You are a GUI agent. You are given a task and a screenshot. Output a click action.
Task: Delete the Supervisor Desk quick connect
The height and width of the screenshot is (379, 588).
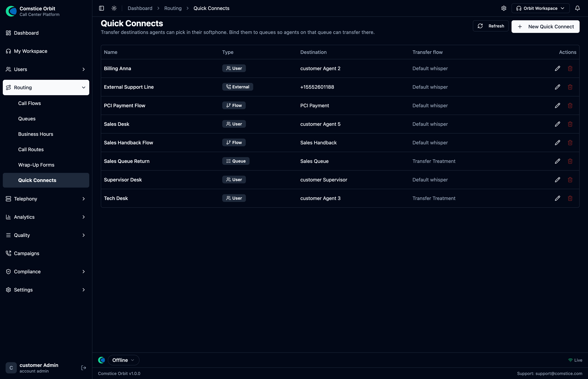(x=570, y=180)
